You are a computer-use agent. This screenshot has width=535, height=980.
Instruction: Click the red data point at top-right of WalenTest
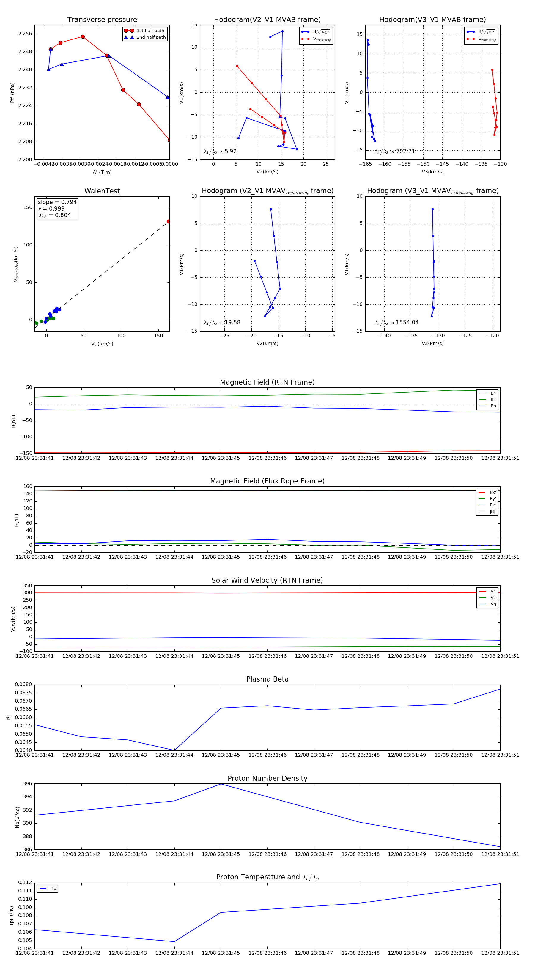coord(168,222)
